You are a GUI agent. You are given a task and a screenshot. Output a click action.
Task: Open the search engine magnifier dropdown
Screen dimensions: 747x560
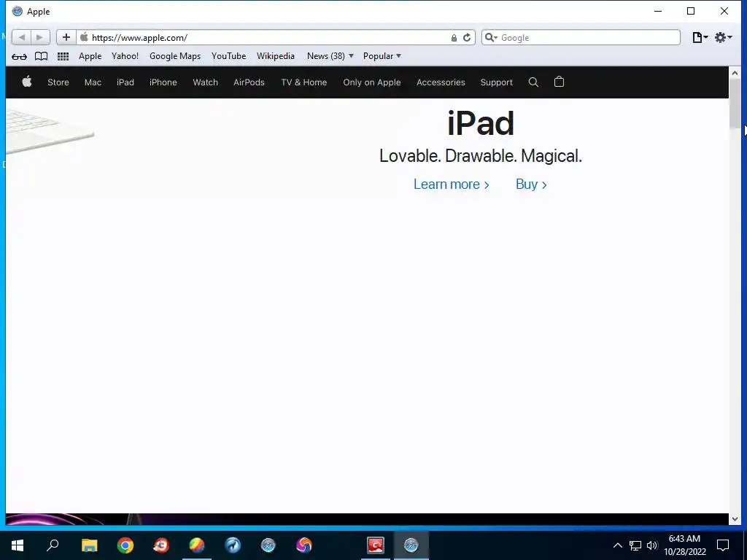tap(491, 37)
